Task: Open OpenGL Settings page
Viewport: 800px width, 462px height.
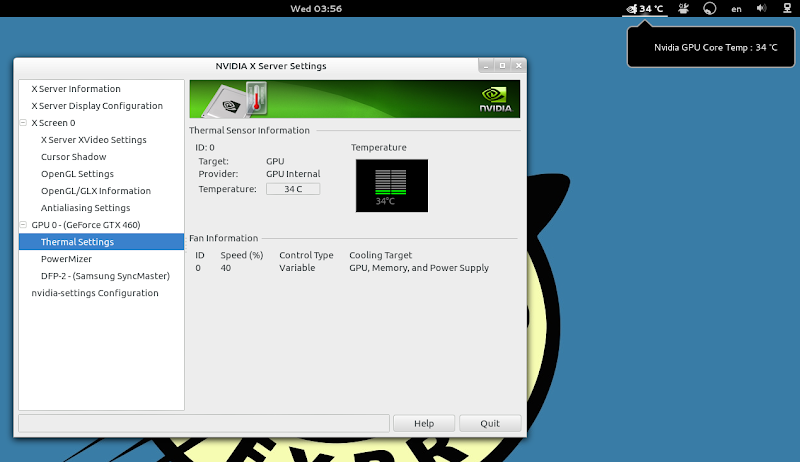Action: 77,174
